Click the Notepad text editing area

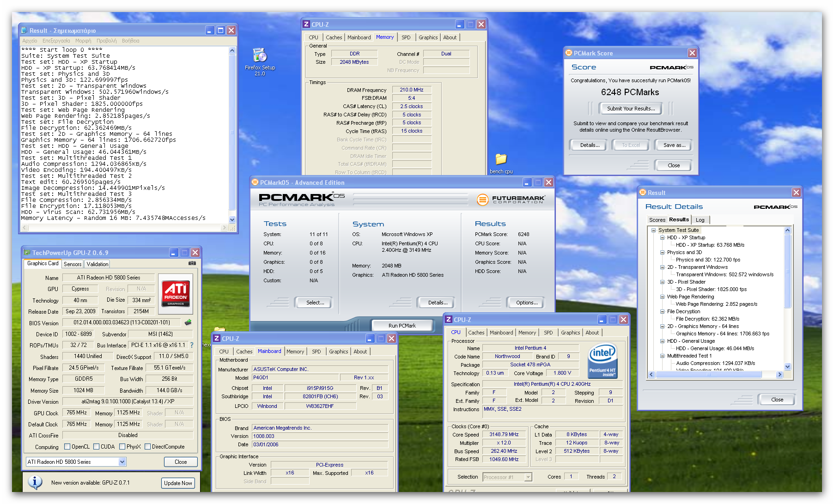[125, 134]
